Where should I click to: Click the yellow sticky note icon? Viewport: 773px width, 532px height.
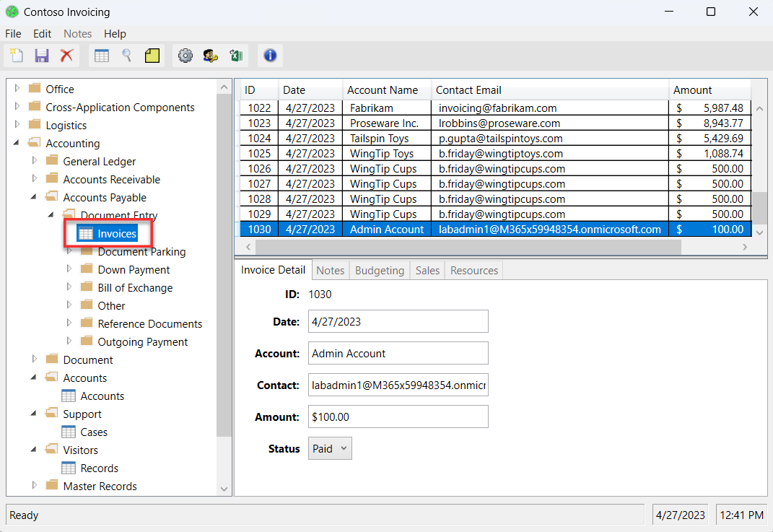(x=152, y=56)
